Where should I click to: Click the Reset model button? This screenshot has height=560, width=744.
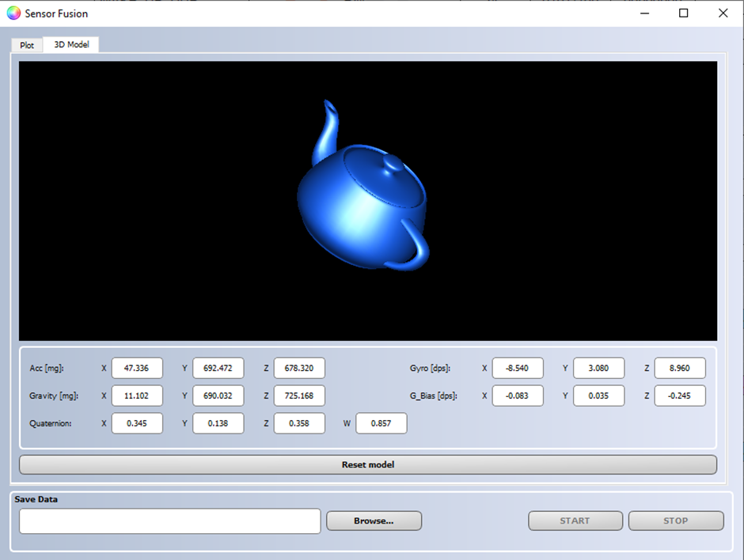(x=368, y=465)
